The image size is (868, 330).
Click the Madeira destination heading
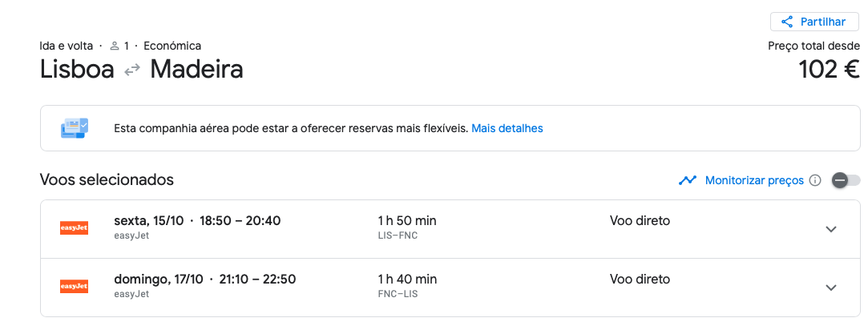196,70
